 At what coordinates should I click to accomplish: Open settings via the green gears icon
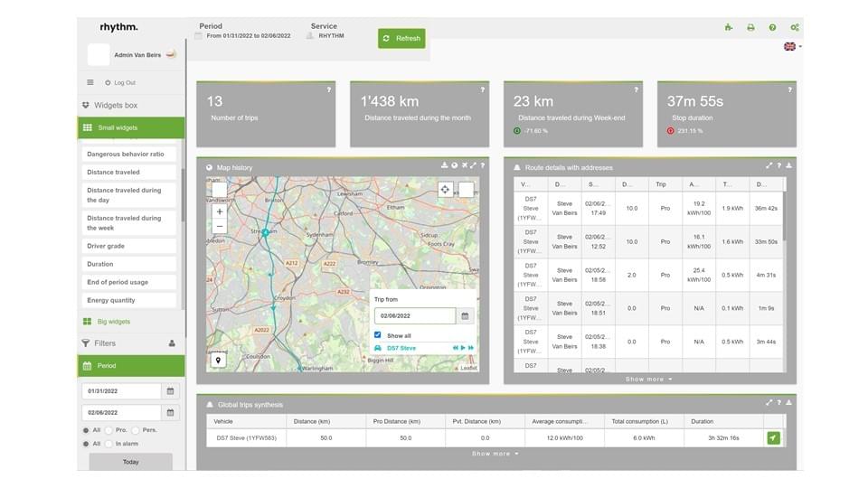click(795, 27)
